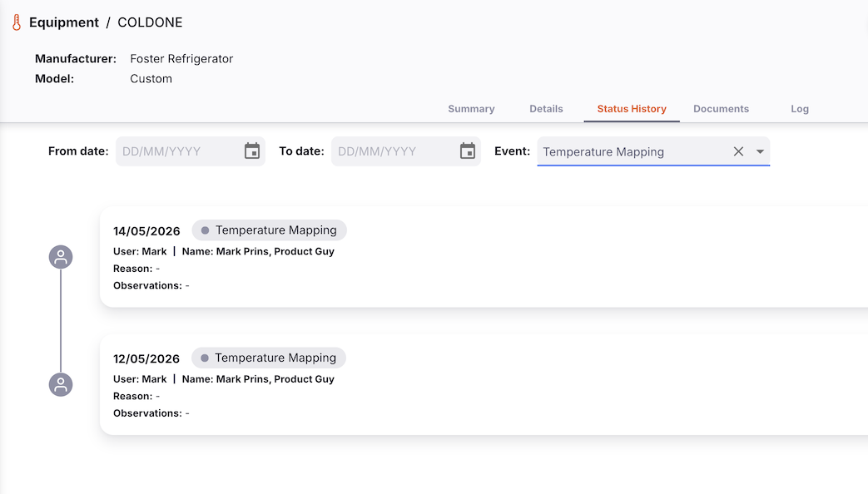
Task: Open the To date calendar picker
Action: [x=467, y=151]
